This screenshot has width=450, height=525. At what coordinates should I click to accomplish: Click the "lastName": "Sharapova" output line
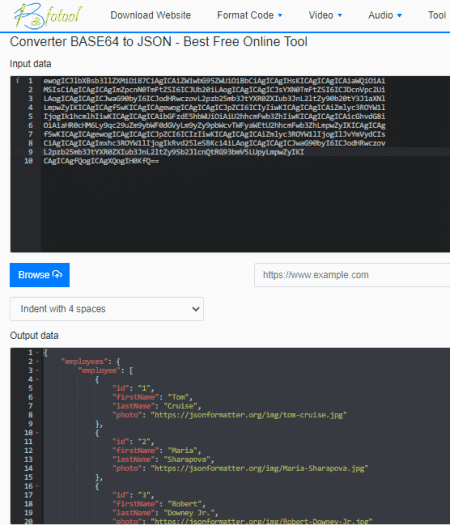click(x=163, y=459)
